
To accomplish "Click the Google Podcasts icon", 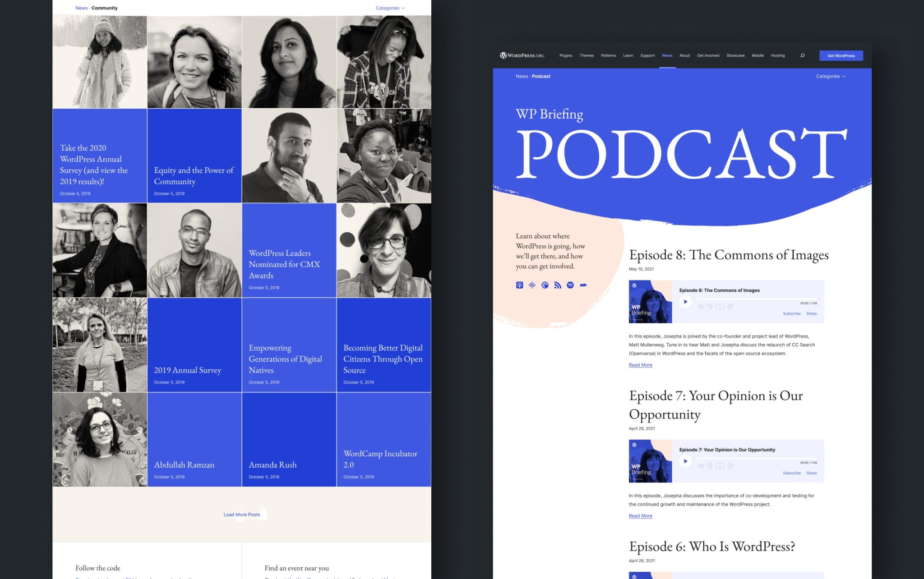I will pyautogui.click(x=532, y=285).
